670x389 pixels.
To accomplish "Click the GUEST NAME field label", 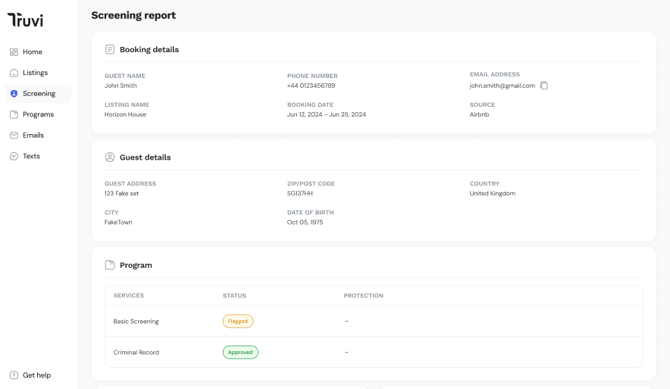I will (125, 76).
